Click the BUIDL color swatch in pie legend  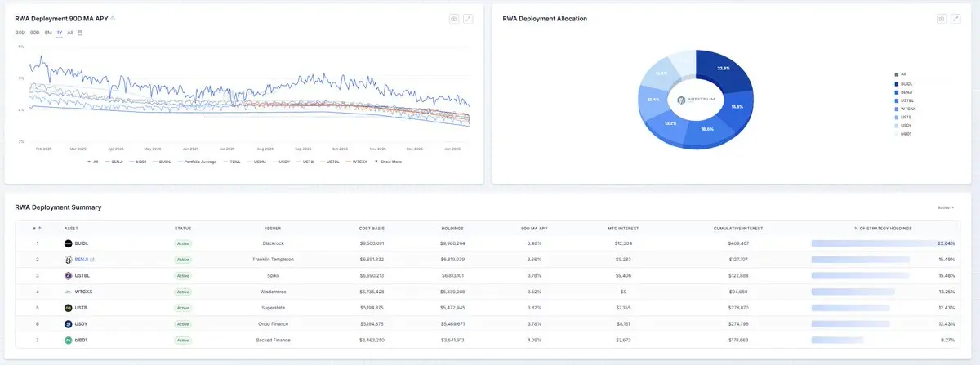click(897, 83)
